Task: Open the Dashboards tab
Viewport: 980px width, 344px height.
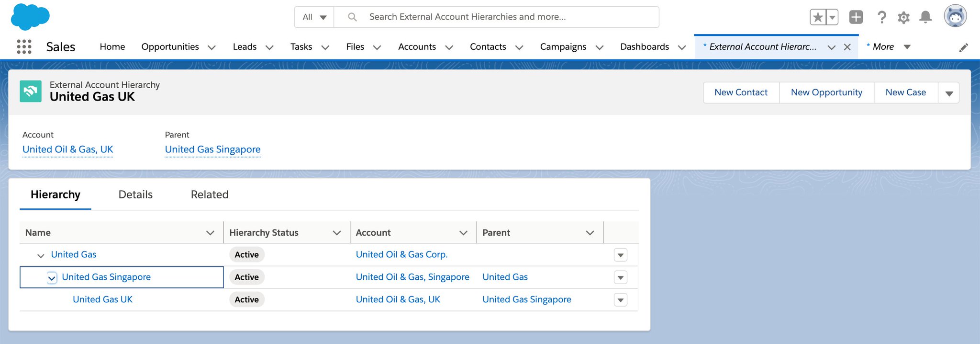Action: [645, 46]
